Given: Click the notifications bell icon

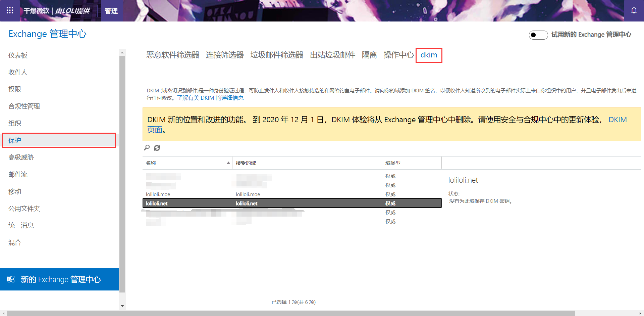Looking at the screenshot, I should (x=634, y=10).
